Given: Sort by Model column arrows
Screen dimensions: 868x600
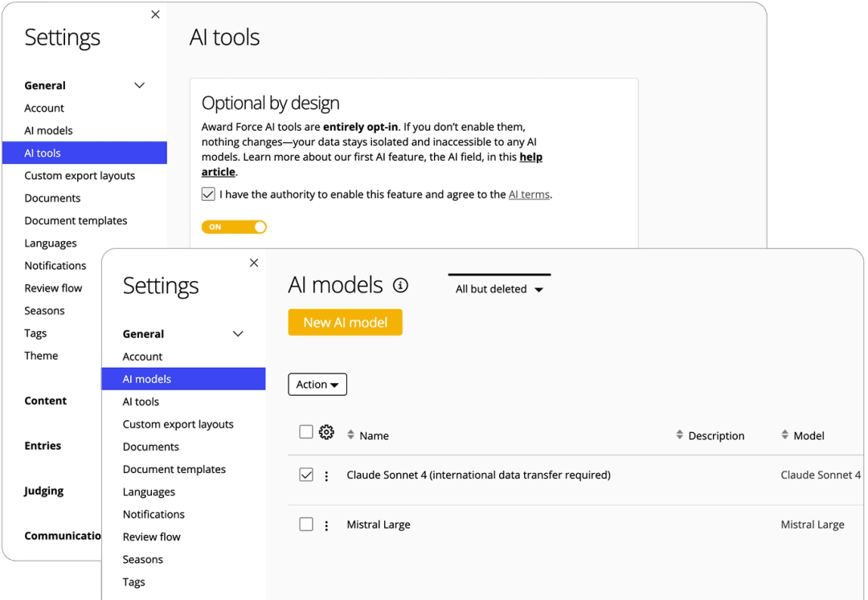Looking at the screenshot, I should pyautogui.click(x=785, y=435).
